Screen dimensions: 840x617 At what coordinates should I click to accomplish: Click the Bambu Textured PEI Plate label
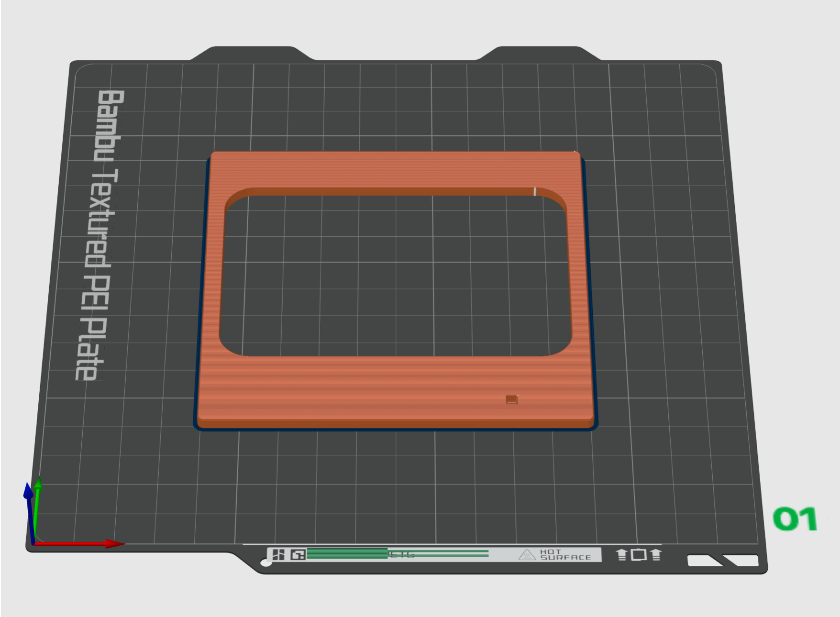pos(99,234)
